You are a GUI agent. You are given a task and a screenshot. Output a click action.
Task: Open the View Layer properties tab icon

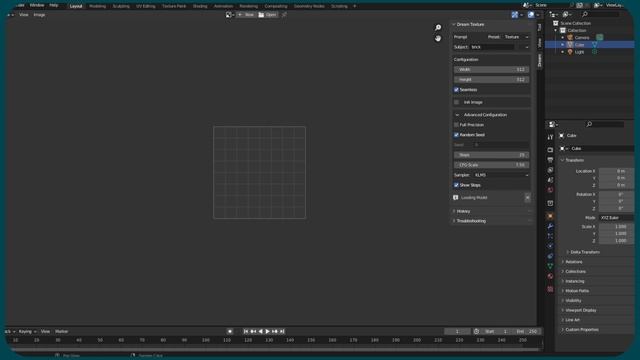[550, 170]
